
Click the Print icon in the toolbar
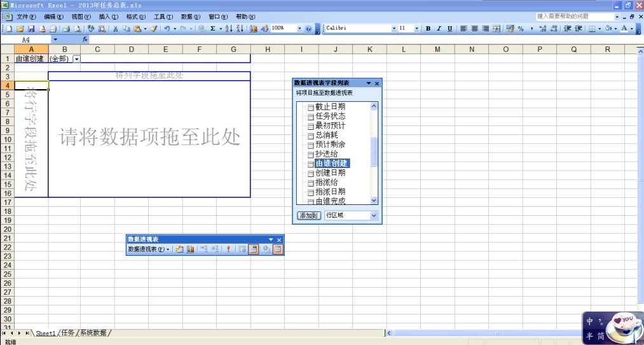tap(65, 29)
